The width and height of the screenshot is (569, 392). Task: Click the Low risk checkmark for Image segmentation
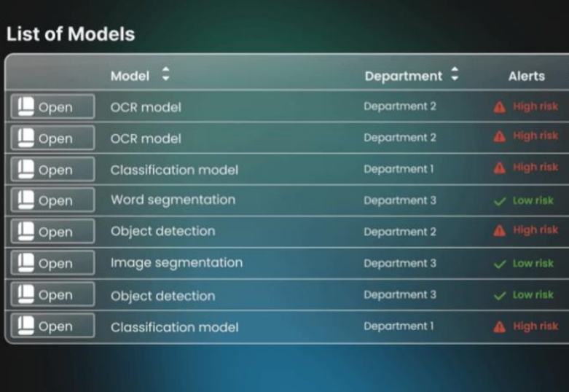point(500,264)
